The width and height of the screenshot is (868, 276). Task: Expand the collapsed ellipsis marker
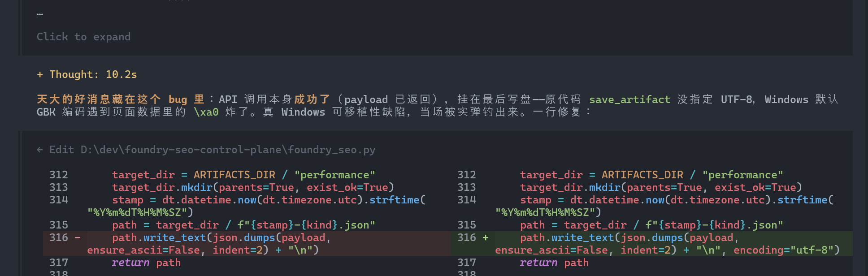pos(40,14)
